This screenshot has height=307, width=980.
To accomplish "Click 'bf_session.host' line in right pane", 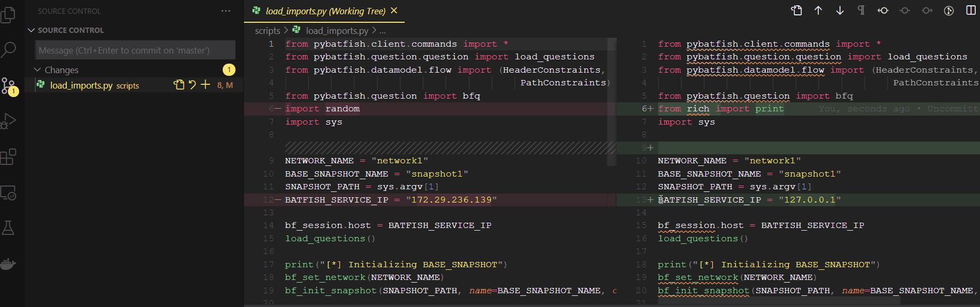I will pyautogui.click(x=761, y=225).
